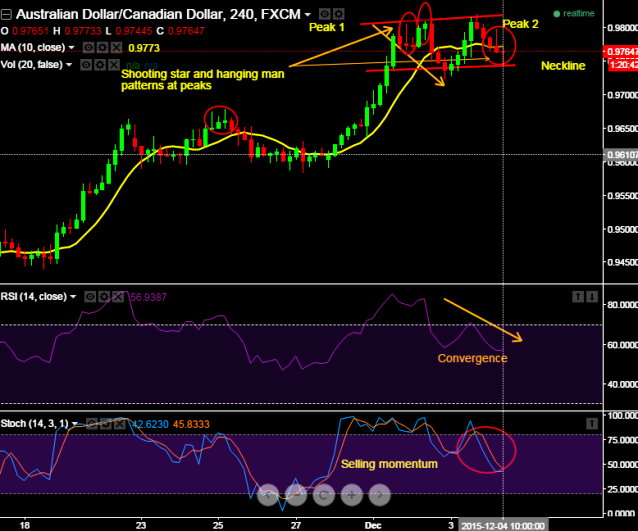Click the 23 date on the time axis

pos(141,525)
